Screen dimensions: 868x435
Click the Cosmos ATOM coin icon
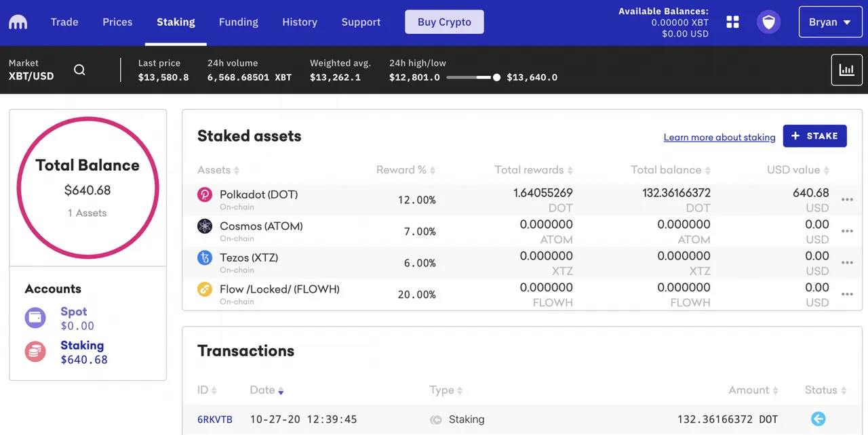(205, 226)
